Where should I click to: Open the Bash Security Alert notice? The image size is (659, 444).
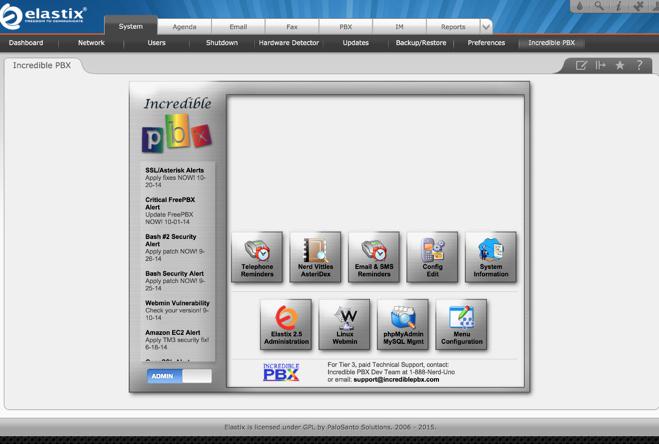coord(175,280)
